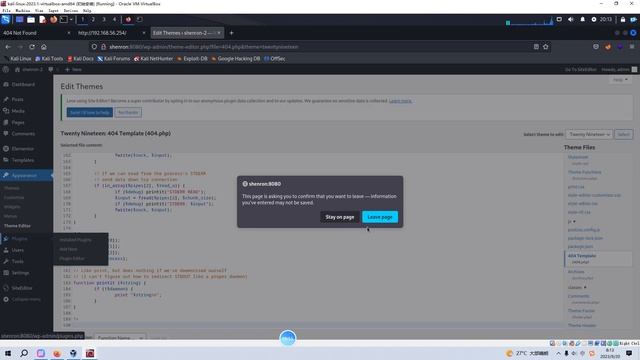Click the lock screen icon in Kali panel
The width and height of the screenshot is (640, 360).
coord(623,19)
